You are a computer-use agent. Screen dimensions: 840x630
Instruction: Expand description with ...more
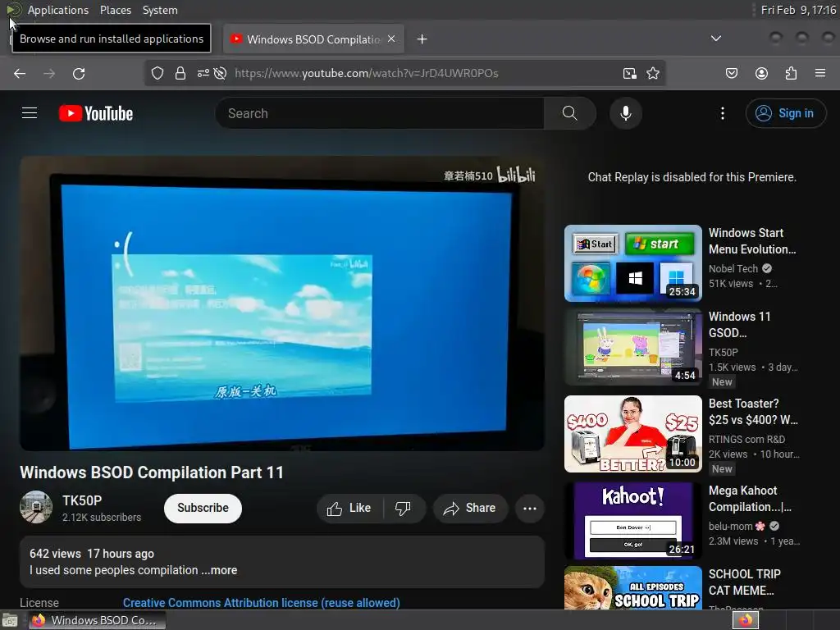[x=219, y=571]
